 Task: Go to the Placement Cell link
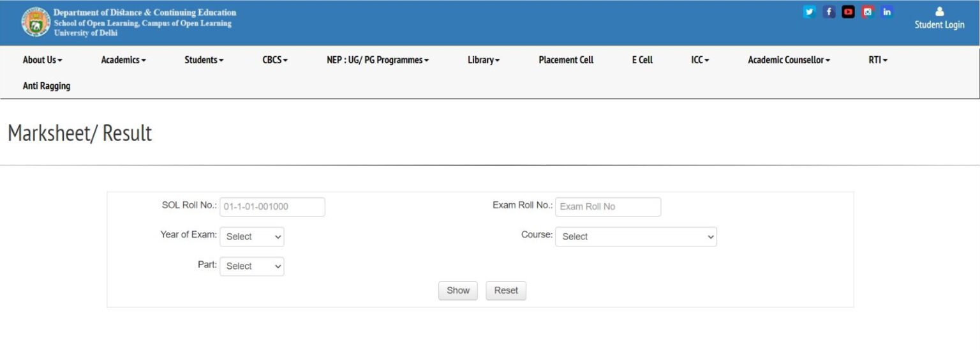[566, 60]
